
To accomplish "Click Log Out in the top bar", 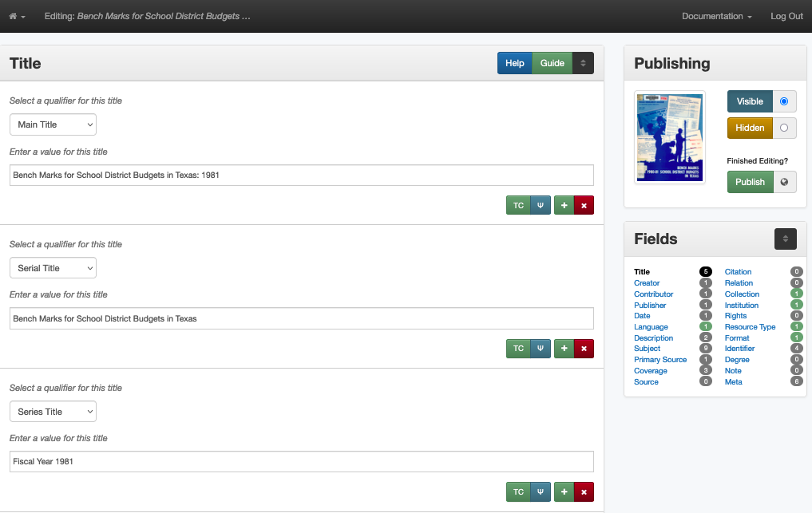I will click(x=786, y=16).
